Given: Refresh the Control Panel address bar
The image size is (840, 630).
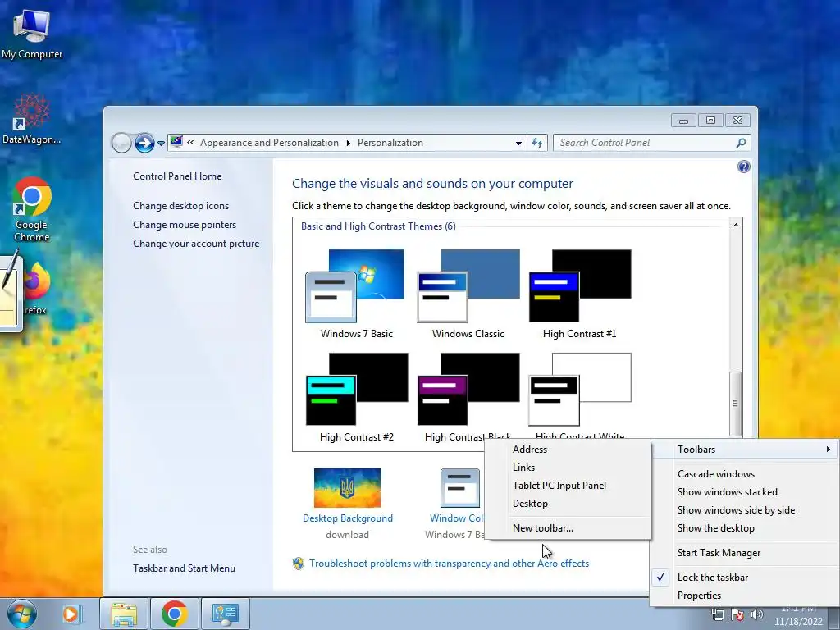Looking at the screenshot, I should [x=537, y=143].
